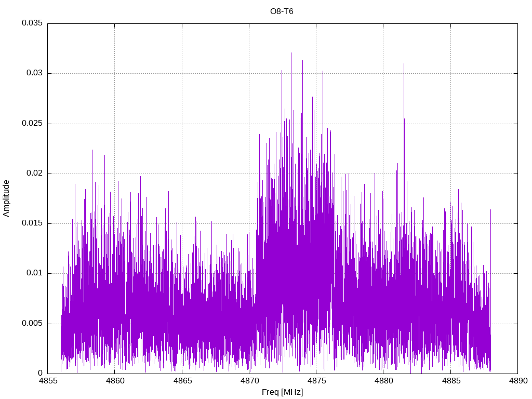The image size is (532, 399).
Task: Click the tip of the tallest spectrum peak
Action: (291, 53)
